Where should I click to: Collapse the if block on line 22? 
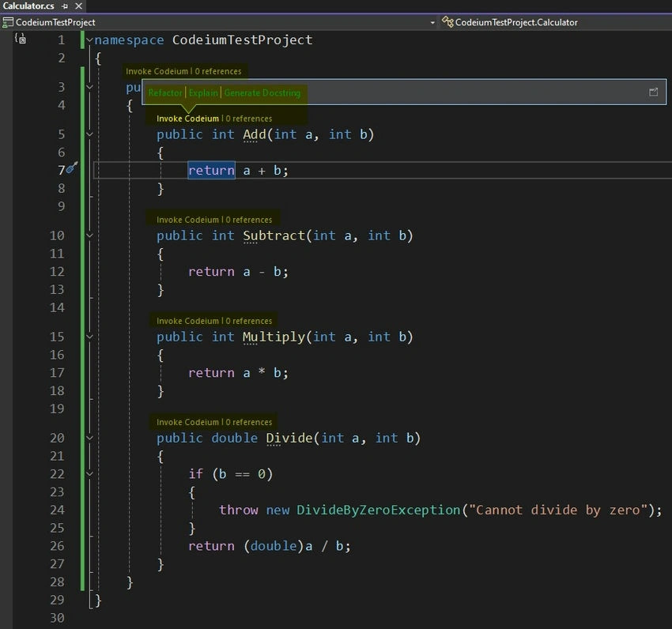click(x=89, y=473)
